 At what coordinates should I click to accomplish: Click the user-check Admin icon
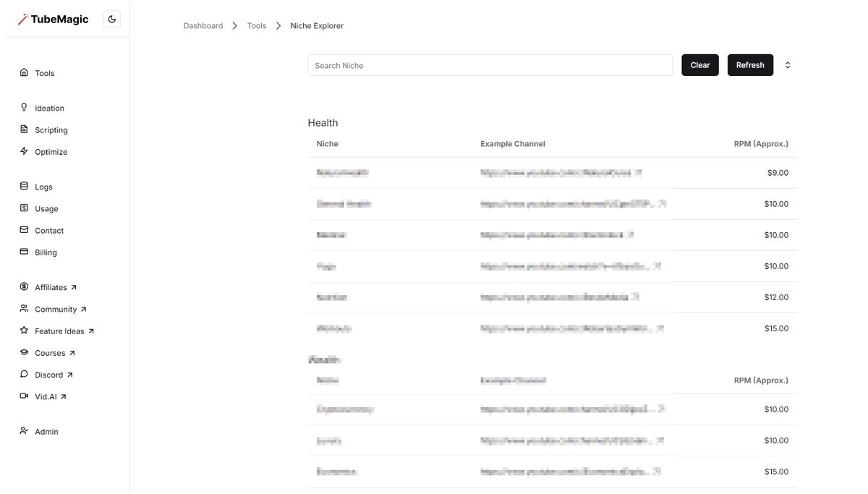24,431
